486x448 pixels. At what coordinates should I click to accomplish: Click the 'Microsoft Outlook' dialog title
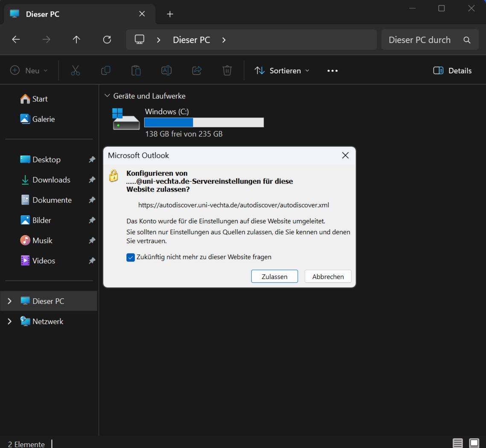(138, 155)
